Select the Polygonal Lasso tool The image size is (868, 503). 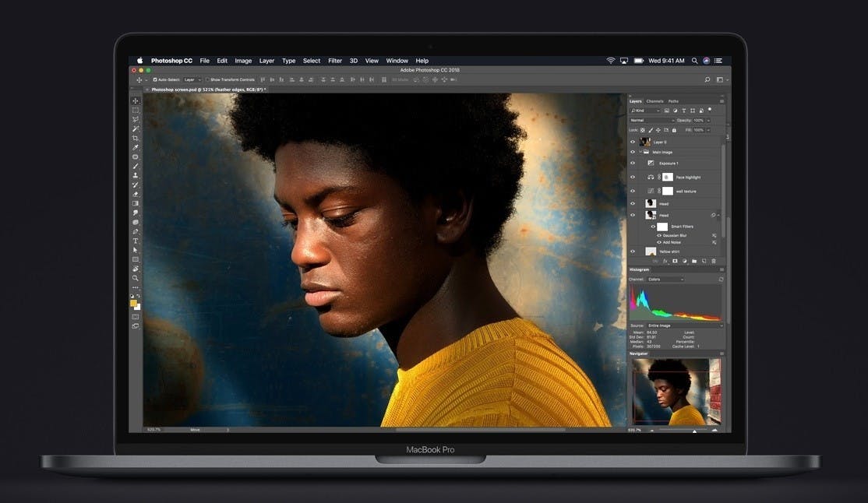(136, 120)
